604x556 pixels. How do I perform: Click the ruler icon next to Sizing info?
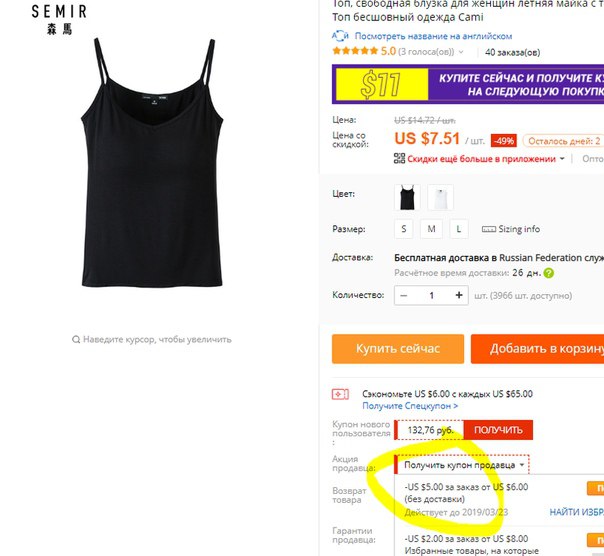[488, 229]
